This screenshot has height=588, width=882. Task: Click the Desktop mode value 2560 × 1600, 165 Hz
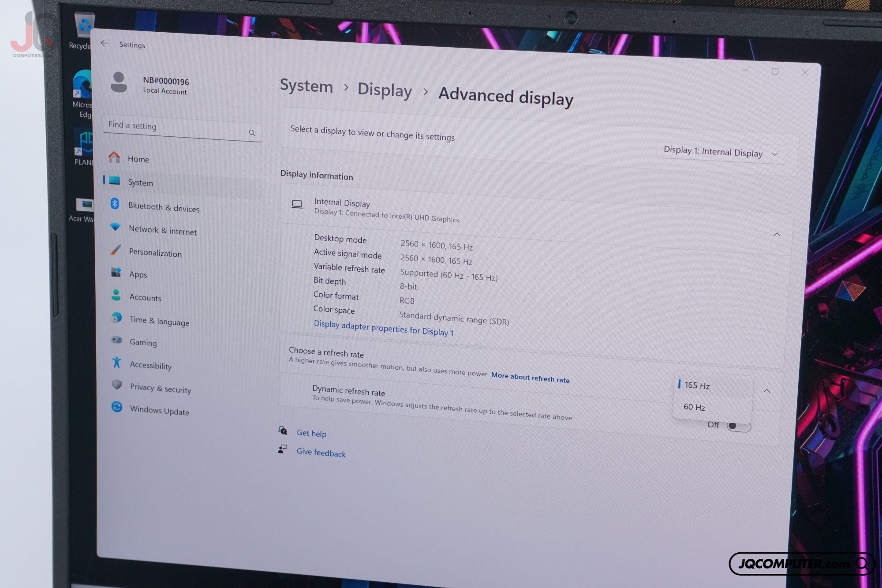(x=437, y=245)
